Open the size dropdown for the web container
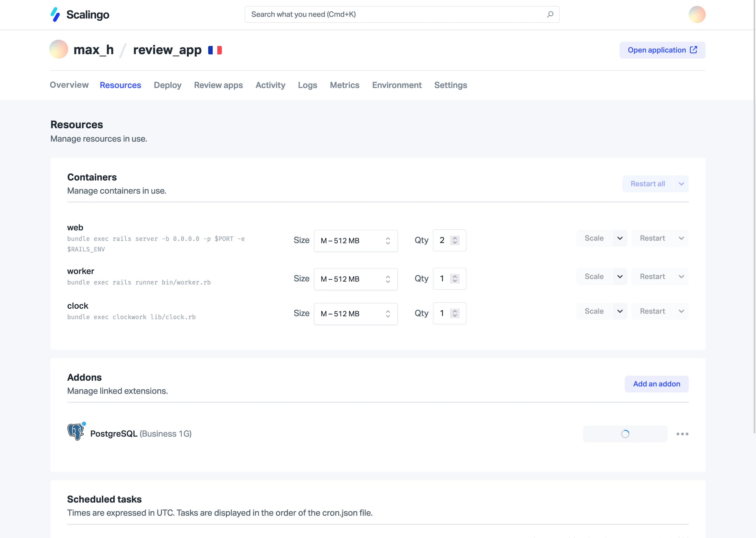This screenshot has width=756, height=538. click(355, 241)
